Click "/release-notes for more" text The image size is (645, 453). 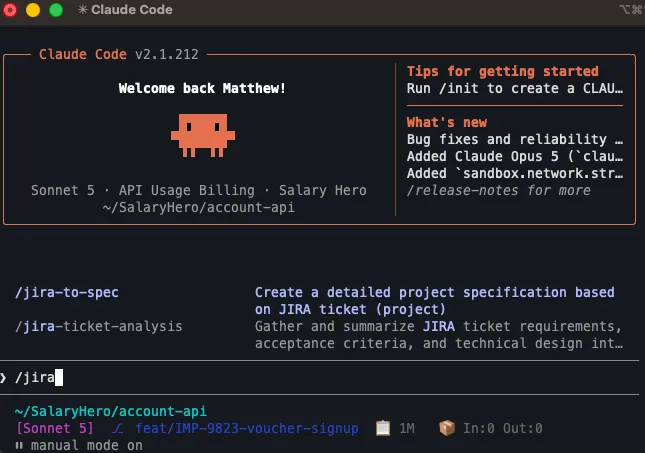(499, 190)
